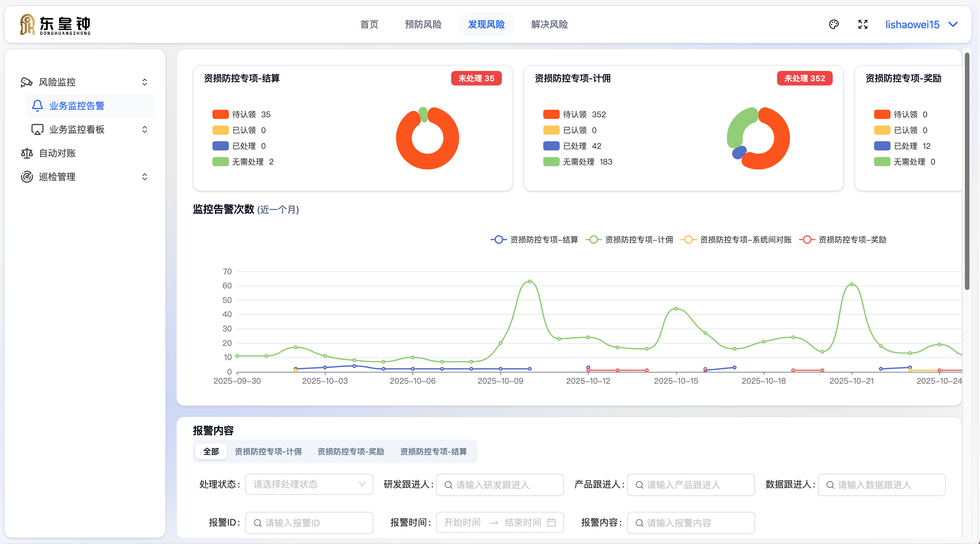Collapse the 风险监控 menu chevron
The height and width of the screenshot is (544, 980).
tap(145, 82)
